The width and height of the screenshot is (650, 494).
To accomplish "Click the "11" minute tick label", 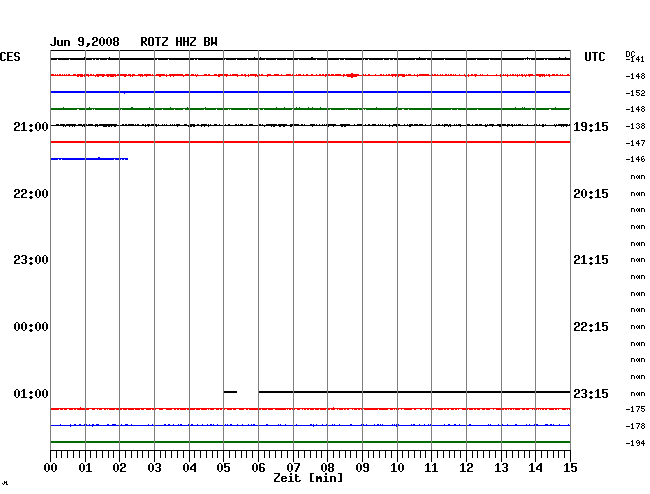I will 431,468.
